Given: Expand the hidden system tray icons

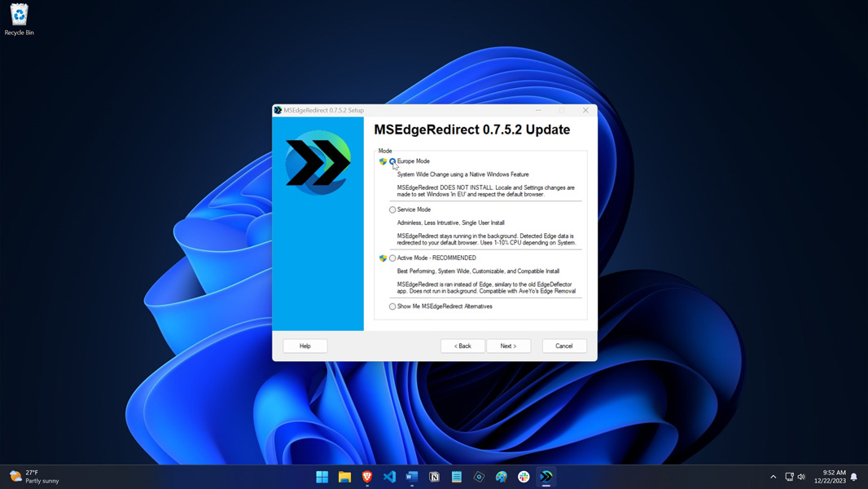Looking at the screenshot, I should (773, 477).
